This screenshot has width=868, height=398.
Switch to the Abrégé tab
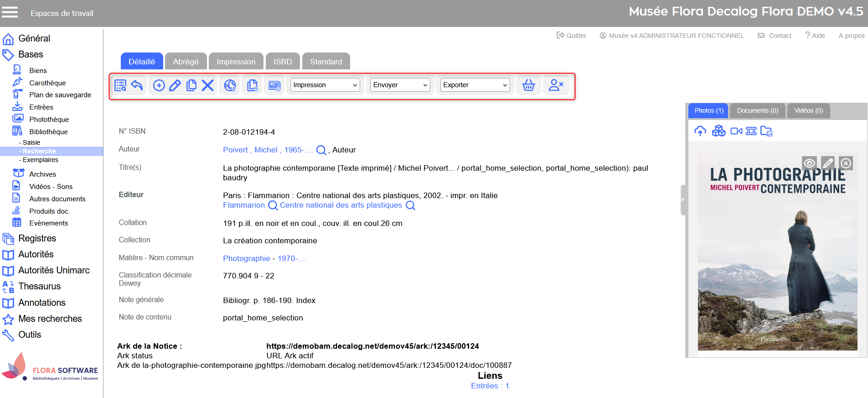click(186, 62)
